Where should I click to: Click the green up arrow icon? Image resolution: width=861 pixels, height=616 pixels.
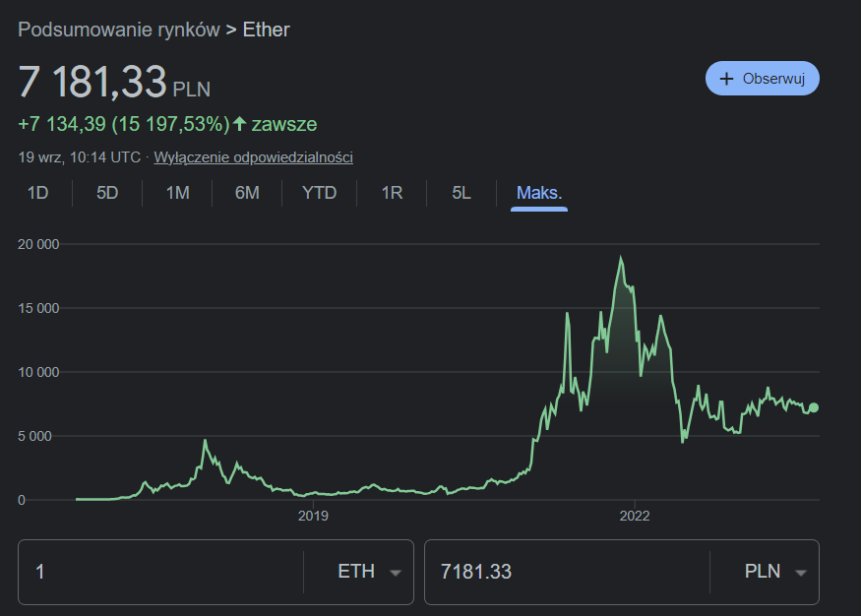click(x=239, y=124)
